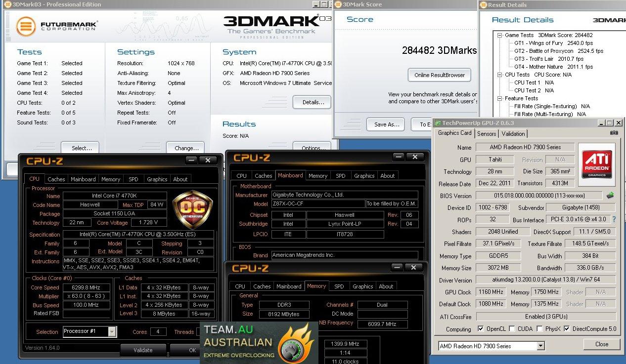Viewport: 626px width, 364px height.
Task: Click the Bandwidth 336.0 GB/s value
Action: point(590,268)
